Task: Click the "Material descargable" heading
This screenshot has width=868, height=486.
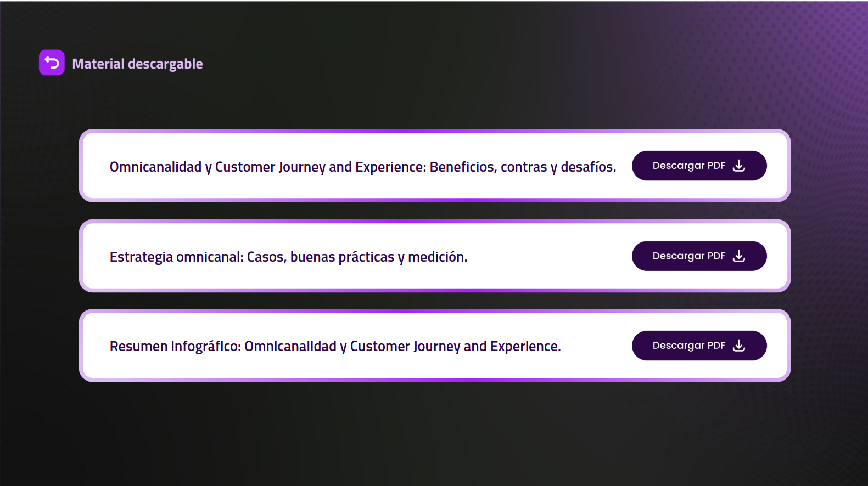Action: pyautogui.click(x=137, y=64)
